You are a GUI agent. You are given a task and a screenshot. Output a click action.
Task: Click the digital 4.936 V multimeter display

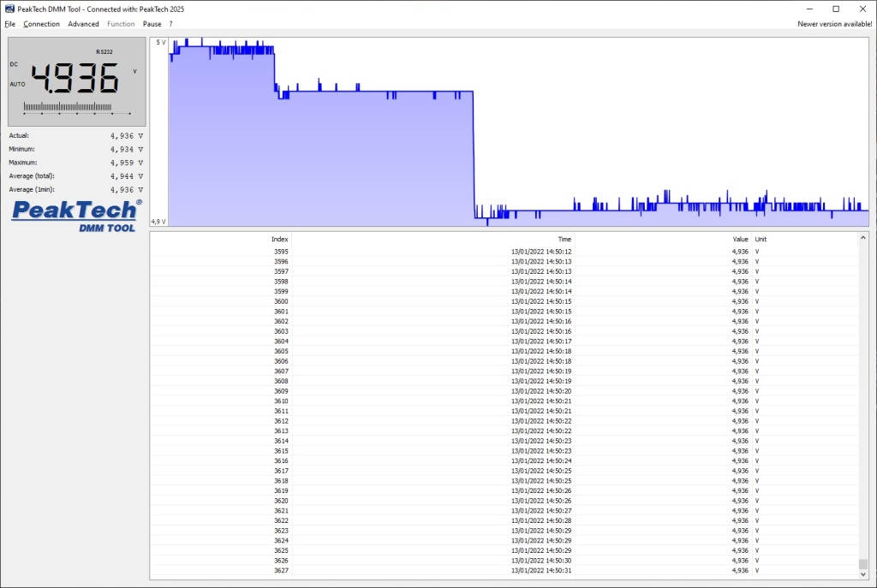click(x=76, y=80)
